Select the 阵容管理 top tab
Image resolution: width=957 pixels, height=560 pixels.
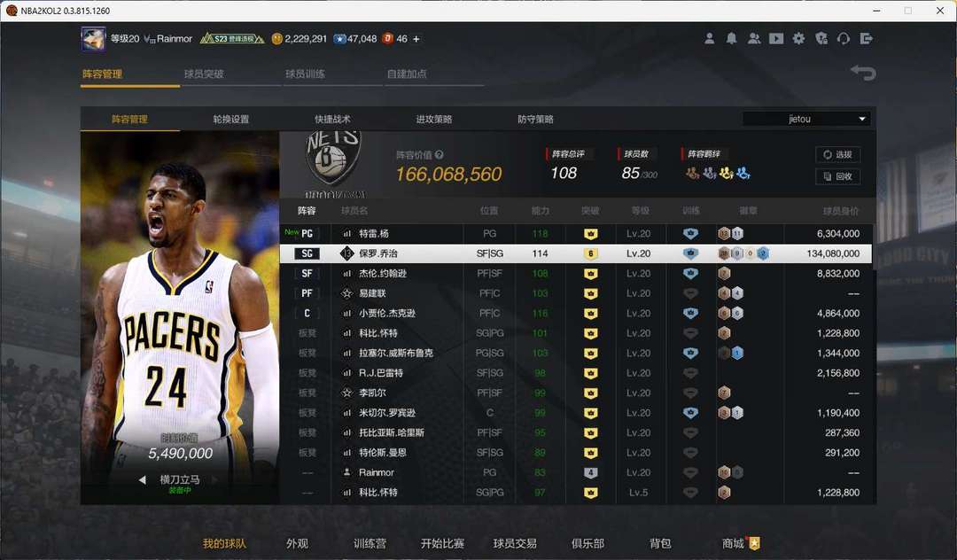point(103,74)
